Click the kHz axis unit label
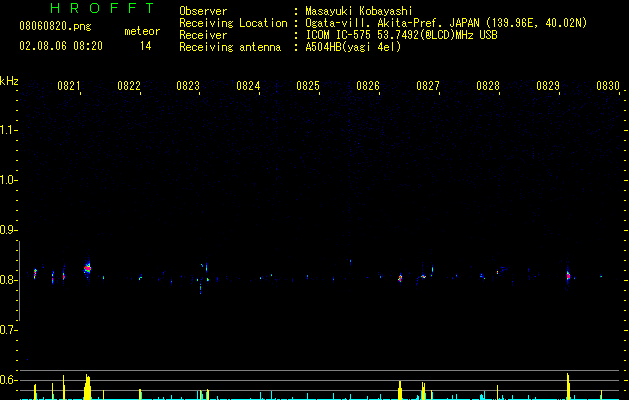 click(x=9, y=81)
